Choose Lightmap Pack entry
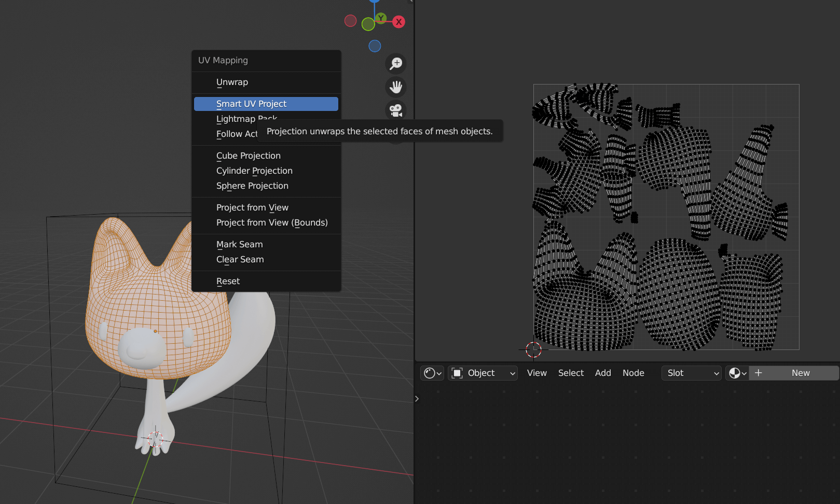Image resolution: width=840 pixels, height=504 pixels. click(246, 119)
